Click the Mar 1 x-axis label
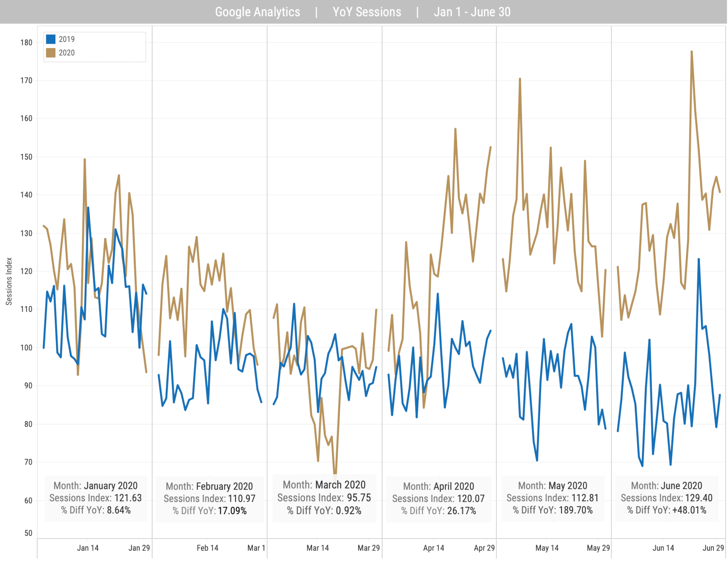The image size is (728, 570). (256, 548)
